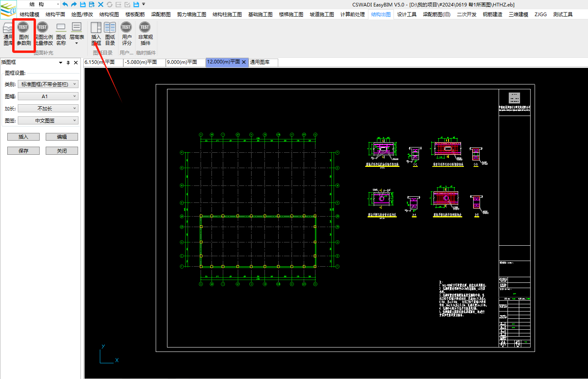Switch to the 9.000(m)平面 document tab
The image size is (588, 379).
click(186, 62)
